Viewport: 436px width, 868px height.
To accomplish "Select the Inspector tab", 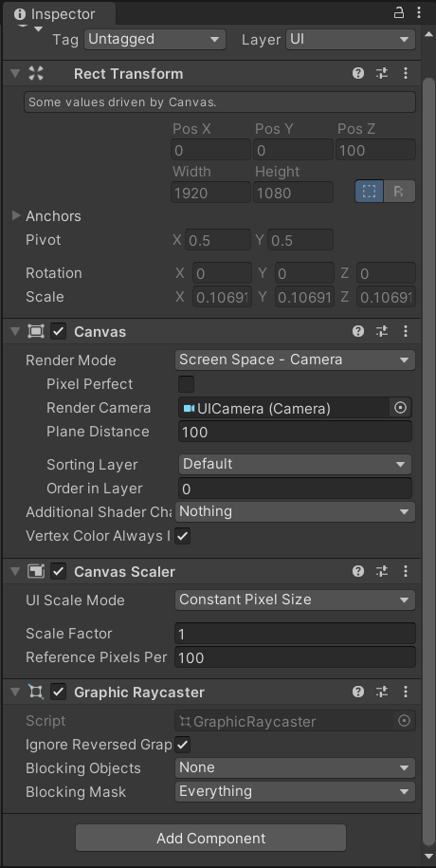I will coord(59,14).
